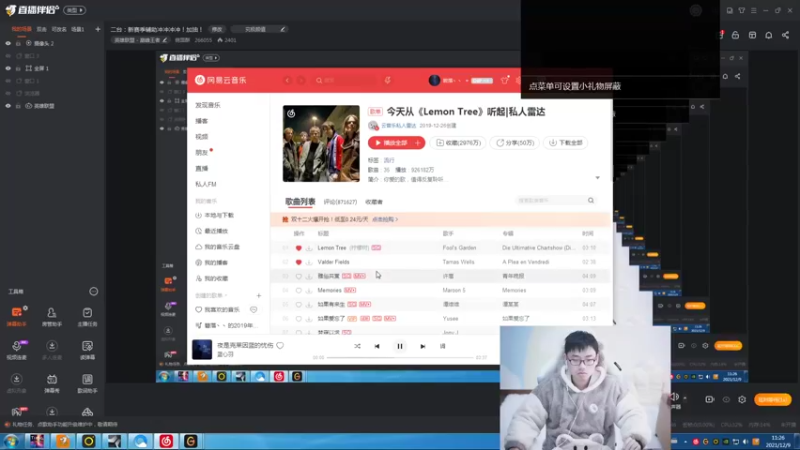Expand the playlist description arrow

click(597, 178)
